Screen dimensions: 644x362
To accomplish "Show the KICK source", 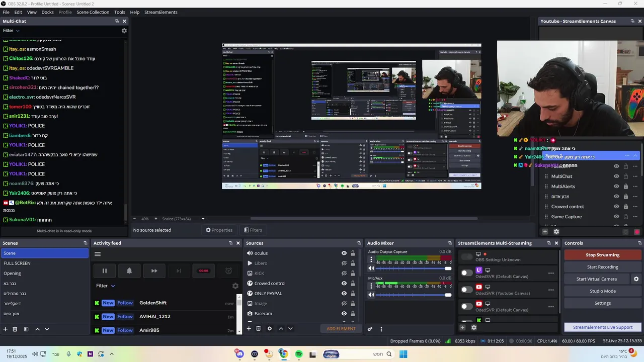I will click(344, 274).
